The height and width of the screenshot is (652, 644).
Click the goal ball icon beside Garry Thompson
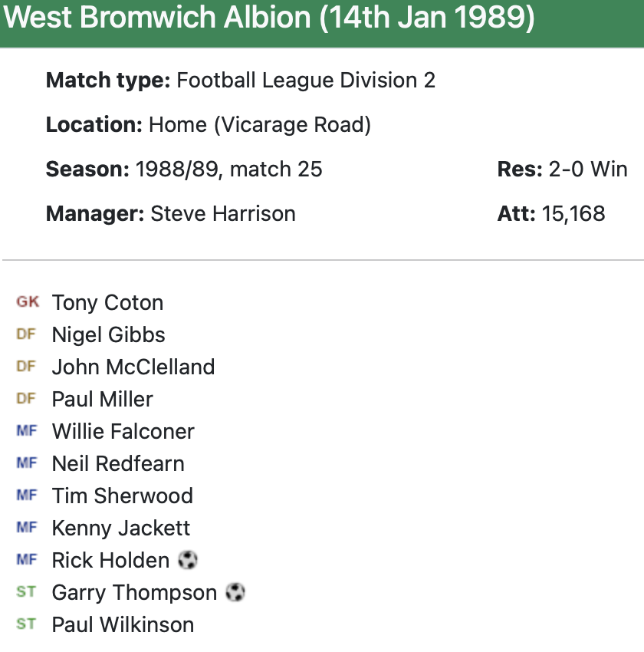click(235, 592)
